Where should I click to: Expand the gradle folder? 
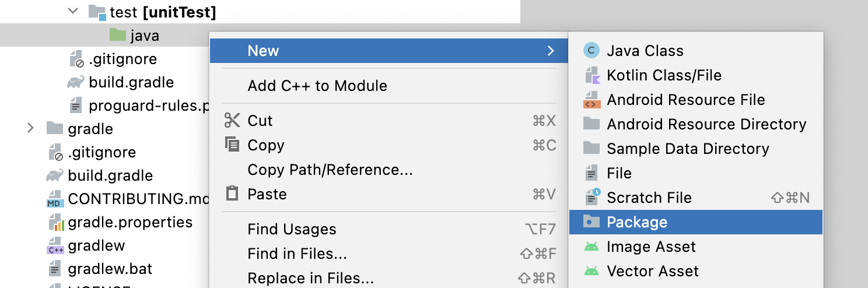(x=31, y=128)
